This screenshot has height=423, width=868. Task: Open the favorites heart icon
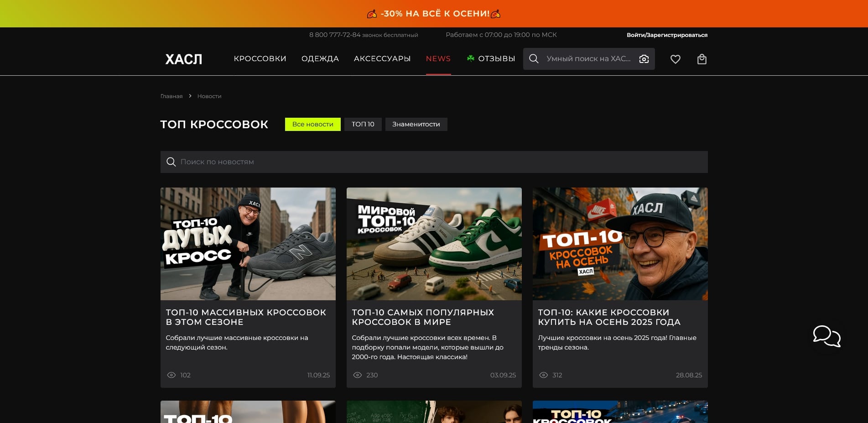click(x=675, y=59)
